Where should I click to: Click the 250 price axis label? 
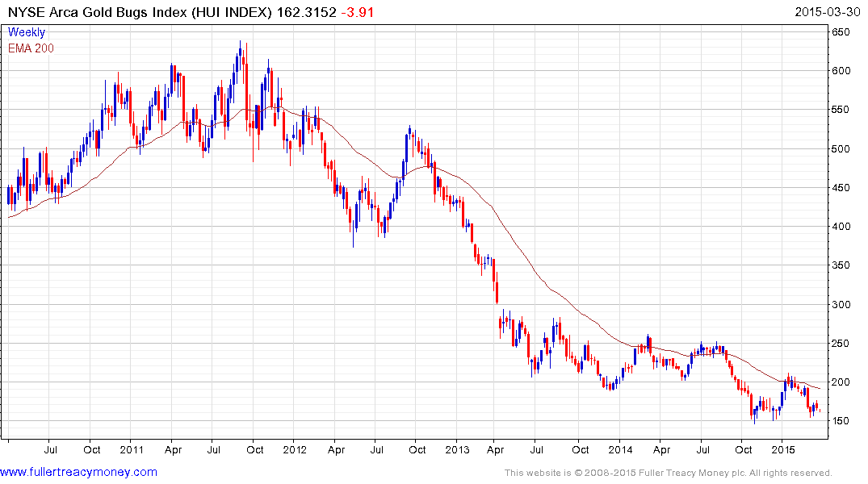pyautogui.click(x=841, y=343)
